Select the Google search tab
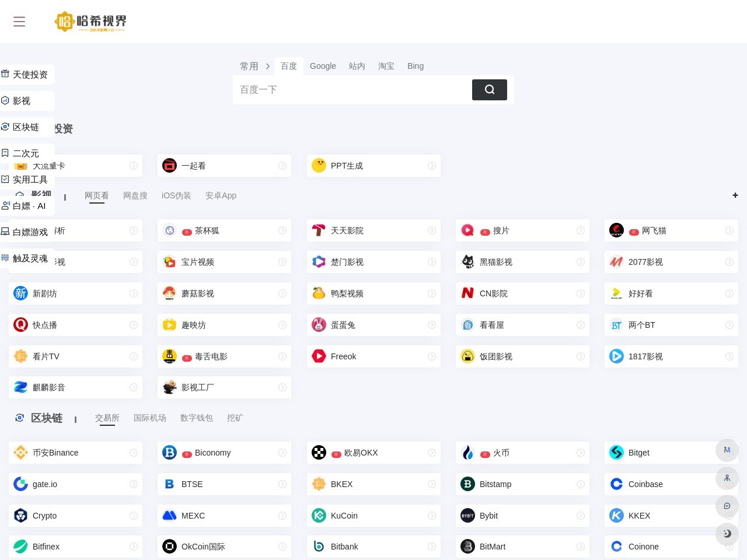 323,66
